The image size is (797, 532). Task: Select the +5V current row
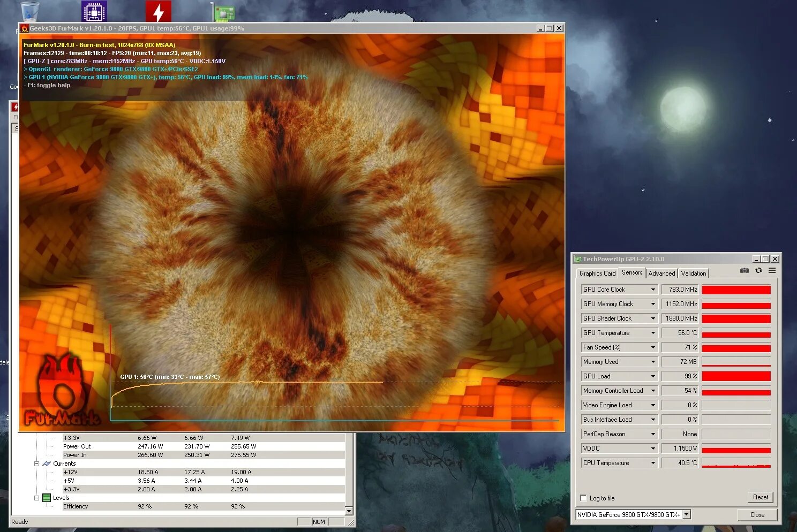point(204,481)
